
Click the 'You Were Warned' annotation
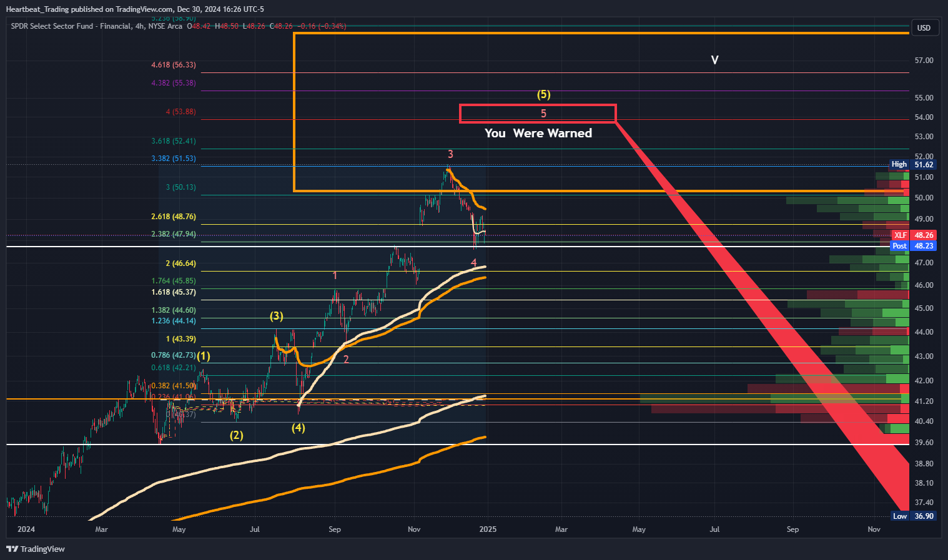[x=538, y=133]
